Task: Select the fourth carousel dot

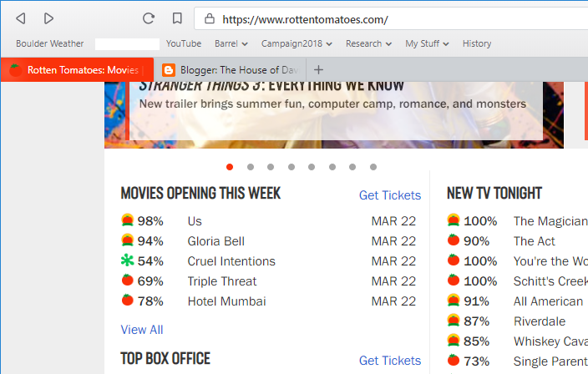Action: (x=291, y=167)
